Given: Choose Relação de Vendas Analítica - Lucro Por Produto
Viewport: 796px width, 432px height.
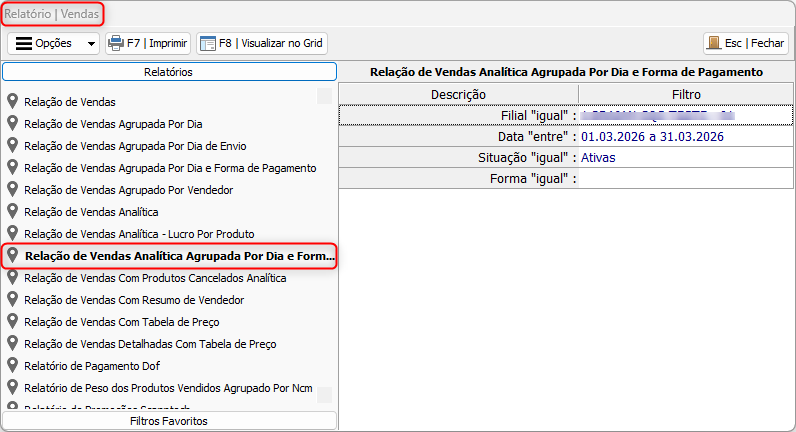Looking at the screenshot, I should click(x=139, y=234).
